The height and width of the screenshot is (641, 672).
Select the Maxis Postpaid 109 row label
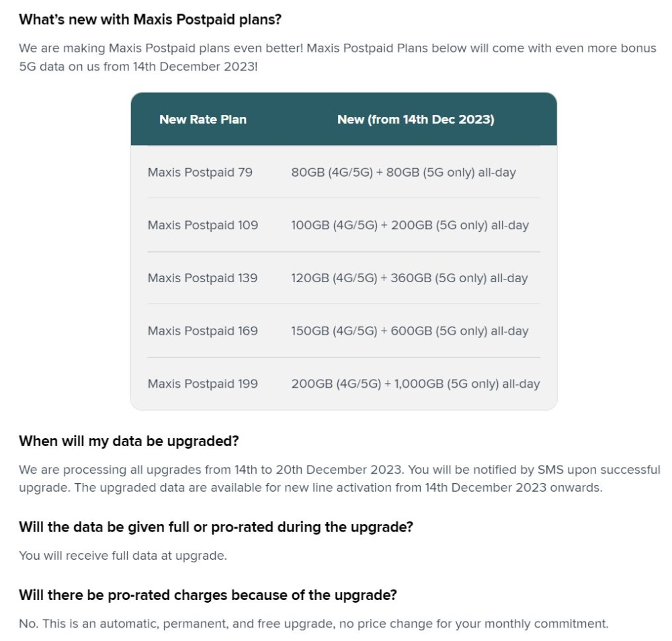click(x=203, y=225)
